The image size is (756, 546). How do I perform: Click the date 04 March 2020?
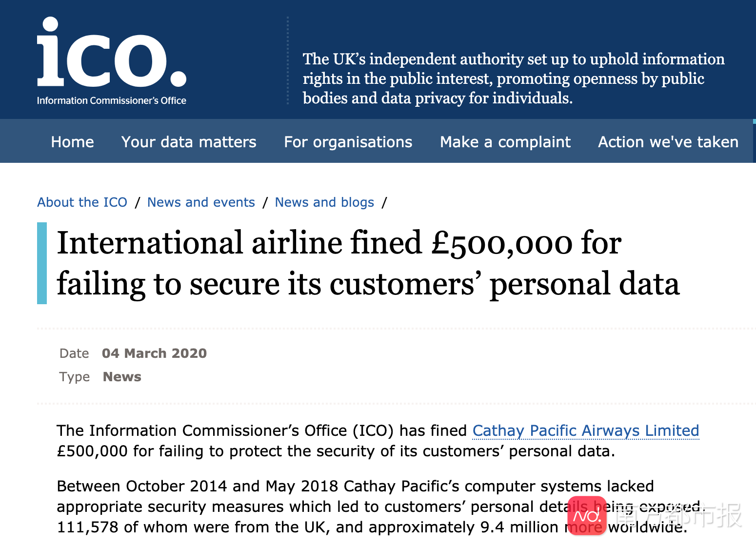click(x=154, y=353)
